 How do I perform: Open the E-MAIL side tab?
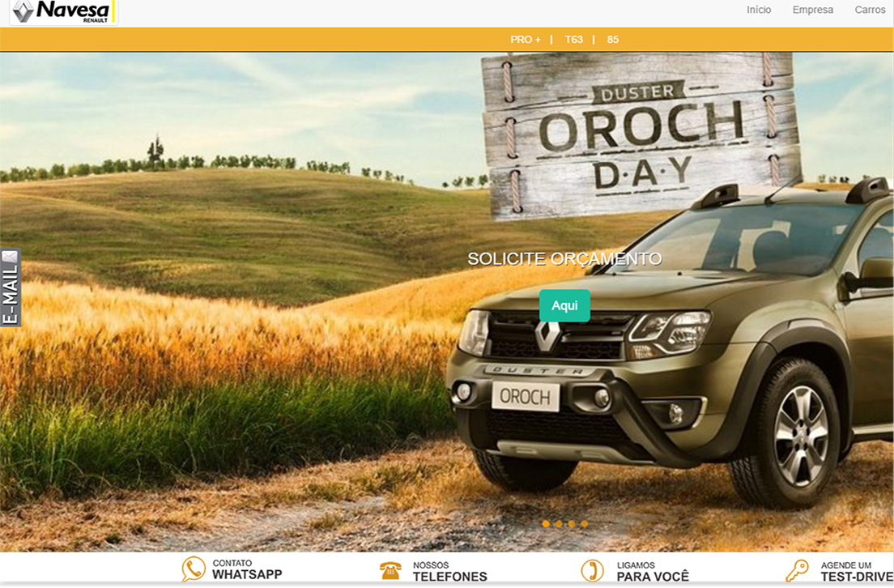(x=11, y=288)
